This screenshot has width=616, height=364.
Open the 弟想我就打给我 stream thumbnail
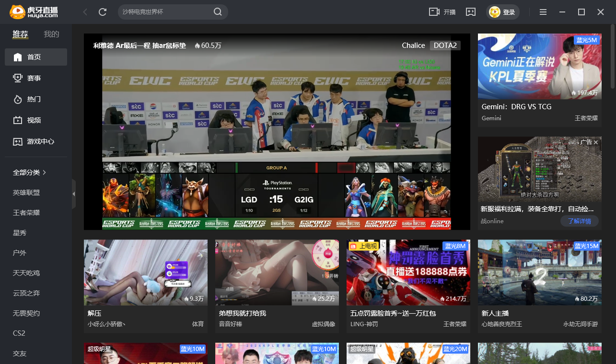point(277,273)
